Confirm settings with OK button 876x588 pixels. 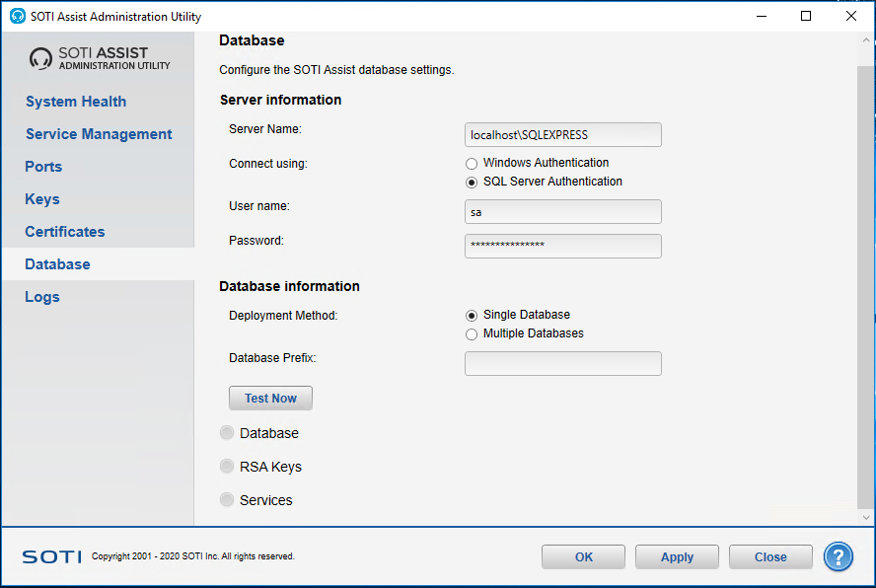[583, 556]
